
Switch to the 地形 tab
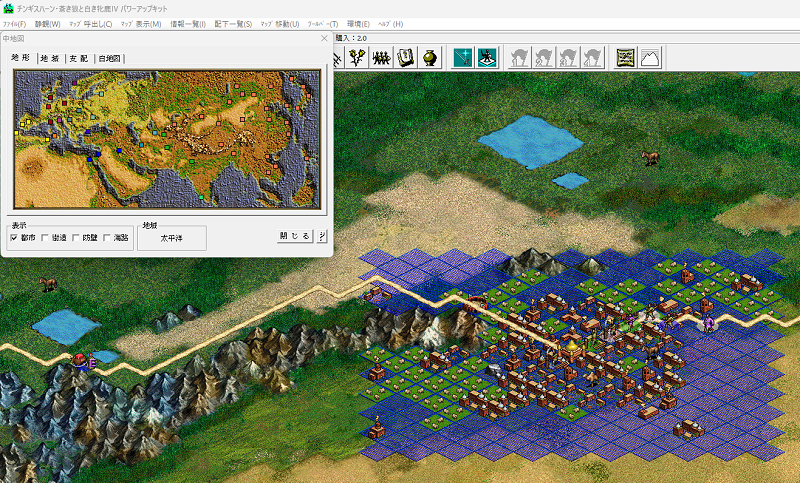tap(21, 58)
